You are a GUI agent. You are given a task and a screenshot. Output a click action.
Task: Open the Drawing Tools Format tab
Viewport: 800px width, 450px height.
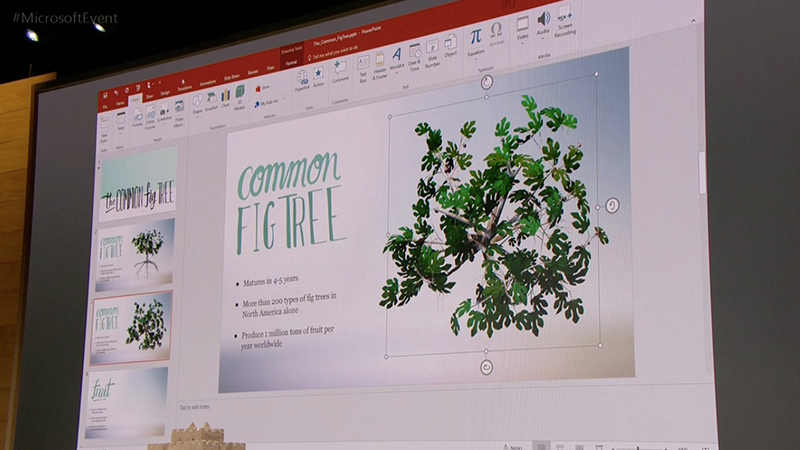click(291, 63)
